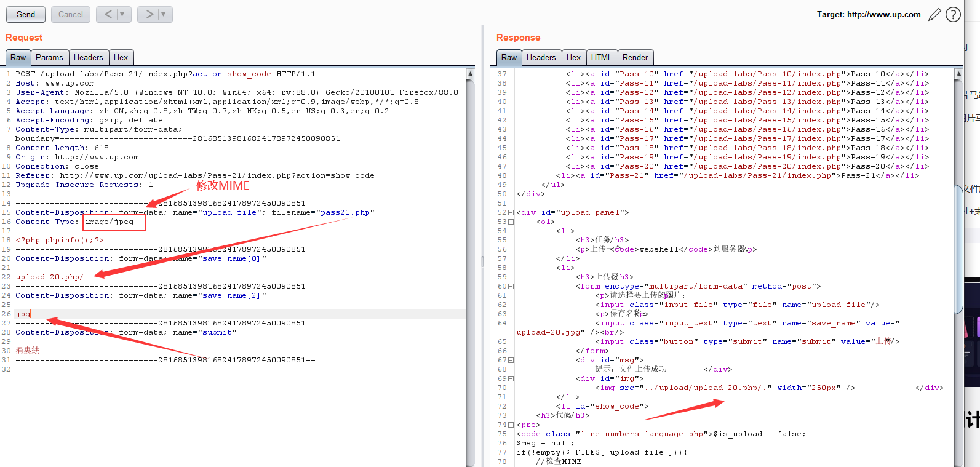Click the ../upload/upload-20.php/. img src line
Image resolution: width=980 pixels, height=467 pixels.
coord(725,388)
